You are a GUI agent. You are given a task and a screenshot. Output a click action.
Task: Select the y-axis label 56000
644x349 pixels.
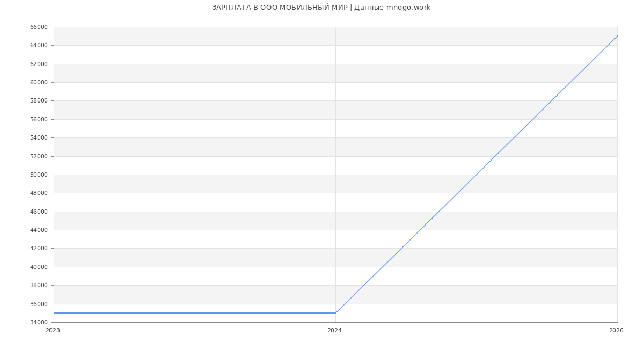pos(39,119)
